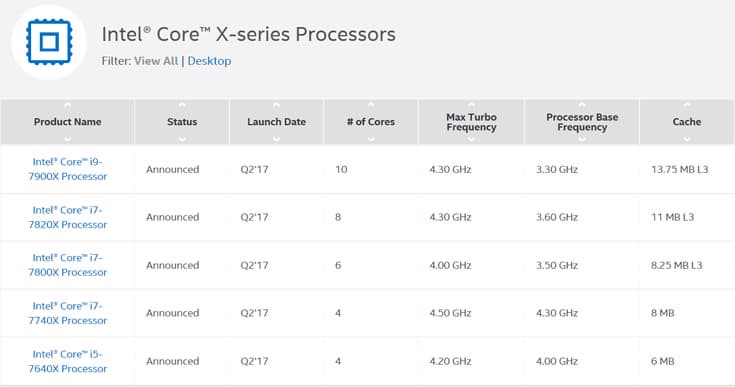
Task: Open Intel Core i7-7740X Processor link
Action: tap(68, 313)
